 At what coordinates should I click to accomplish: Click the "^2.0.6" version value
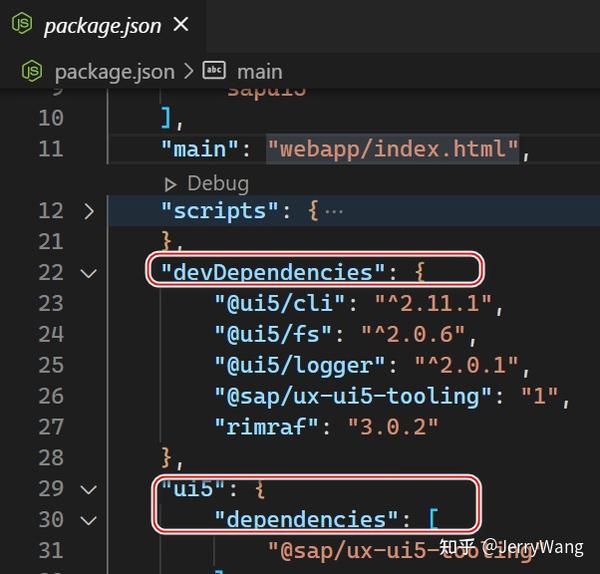tap(413, 334)
